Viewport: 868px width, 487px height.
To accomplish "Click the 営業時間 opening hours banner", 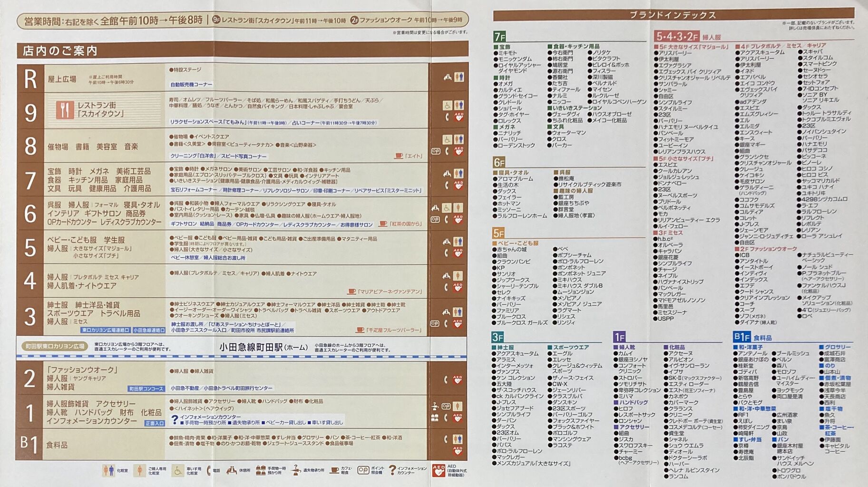I will point(243,20).
